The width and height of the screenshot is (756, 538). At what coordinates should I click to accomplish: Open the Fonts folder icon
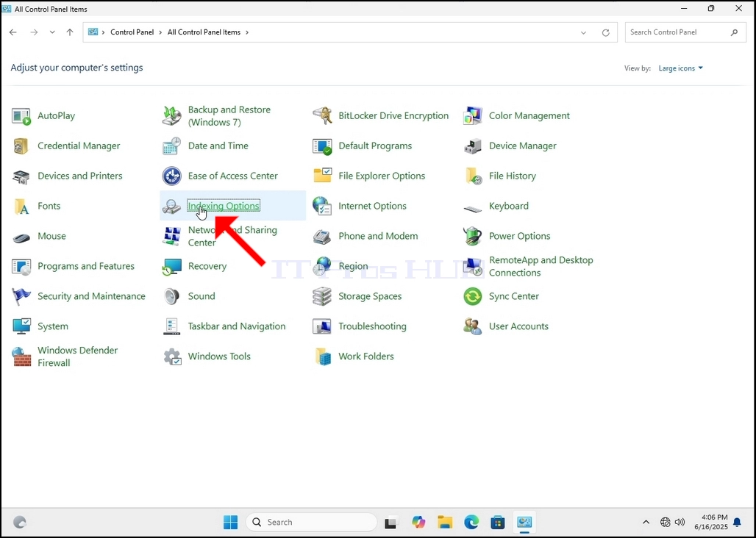[21, 206]
